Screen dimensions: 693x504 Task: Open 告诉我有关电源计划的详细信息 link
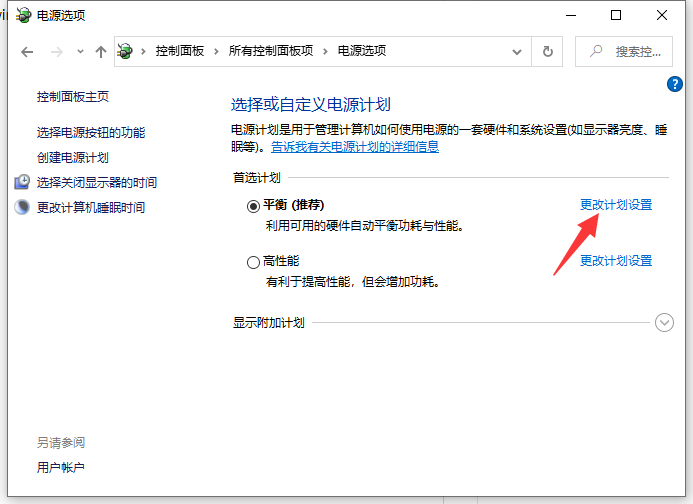click(x=355, y=146)
